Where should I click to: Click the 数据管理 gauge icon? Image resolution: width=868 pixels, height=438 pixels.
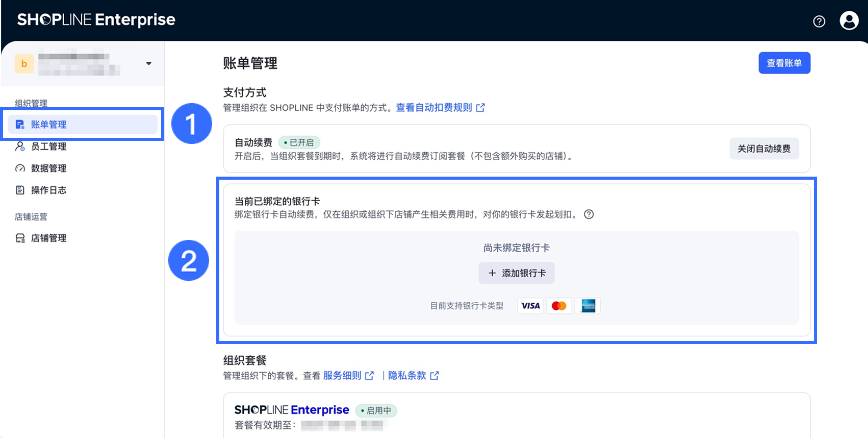(20, 168)
